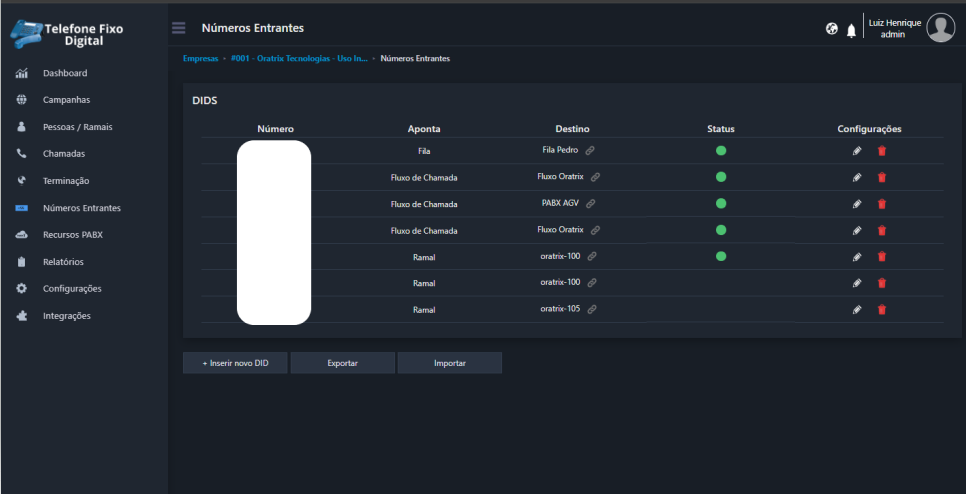The width and height of the screenshot is (966, 494).
Task: Expand Relatórios sidebar section
Action: pos(63,262)
